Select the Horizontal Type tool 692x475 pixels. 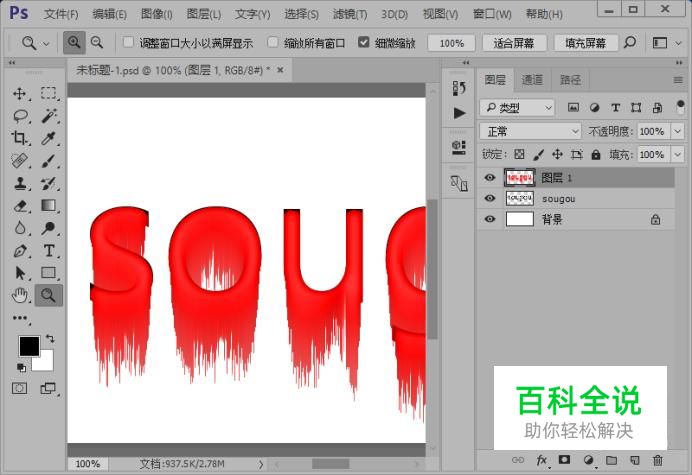(x=49, y=251)
